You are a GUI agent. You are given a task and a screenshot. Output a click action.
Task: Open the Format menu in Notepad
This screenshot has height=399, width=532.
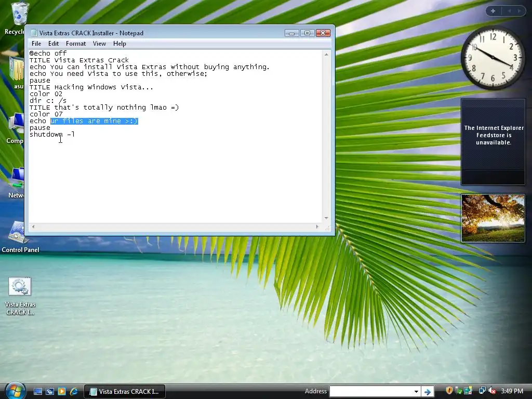click(76, 44)
